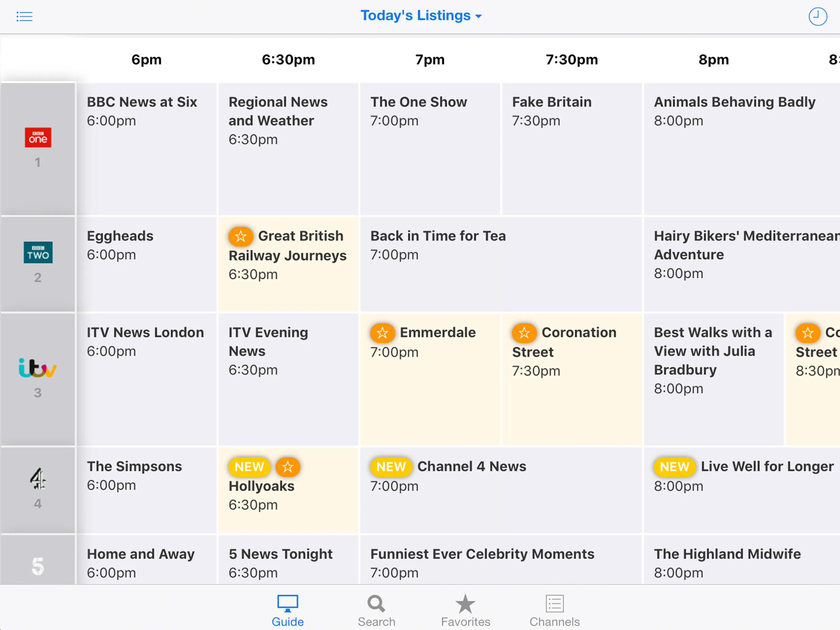Open Animals Behaving Badly listing
The image size is (840, 630).
tap(742, 149)
